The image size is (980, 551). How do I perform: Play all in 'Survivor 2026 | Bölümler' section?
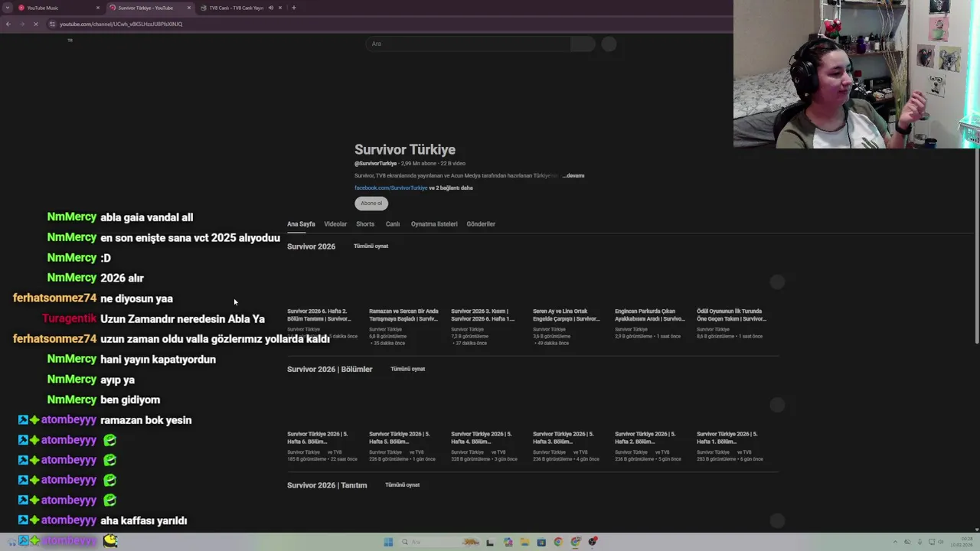[407, 369]
